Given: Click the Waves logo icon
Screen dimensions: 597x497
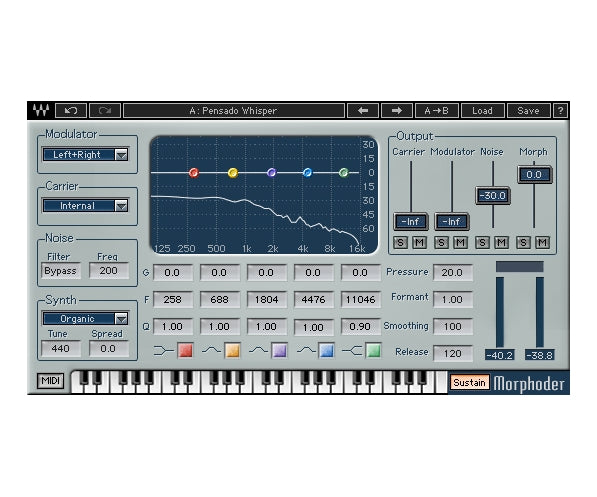Looking at the screenshot, I should click(x=41, y=110).
